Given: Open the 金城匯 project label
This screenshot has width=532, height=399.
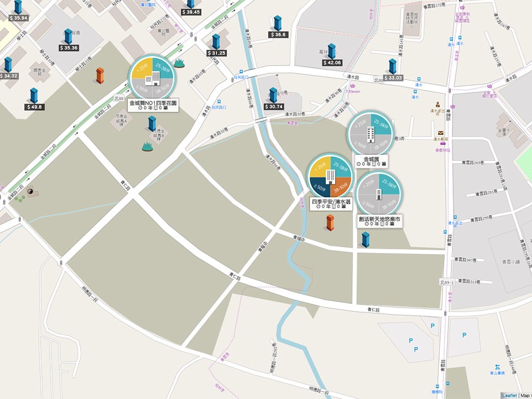Looking at the screenshot, I should (371, 162).
